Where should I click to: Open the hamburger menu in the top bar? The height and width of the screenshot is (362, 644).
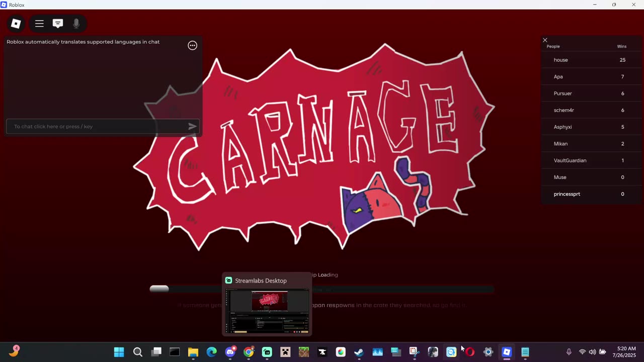39,24
